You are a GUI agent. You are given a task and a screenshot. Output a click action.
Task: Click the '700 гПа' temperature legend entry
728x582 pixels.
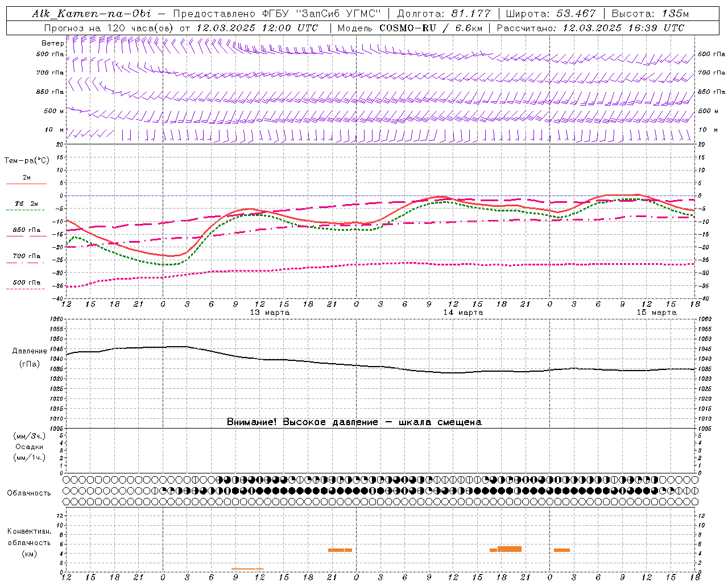[x=26, y=256]
